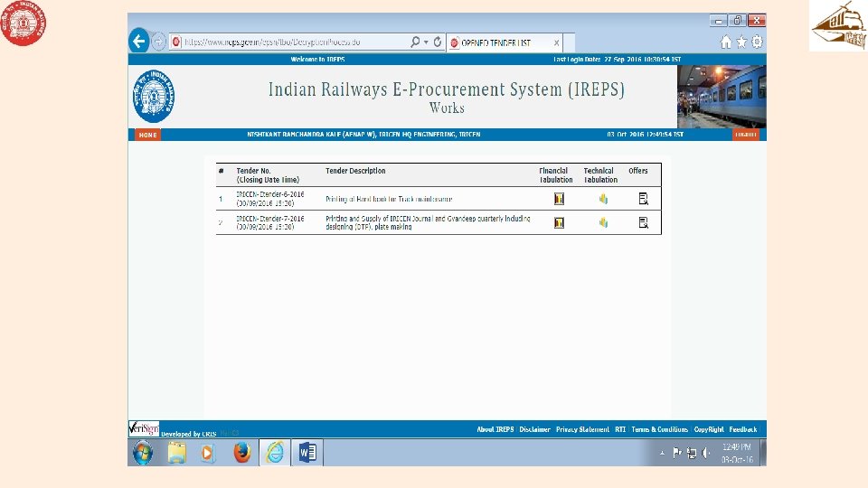Open the Disclaimer link
The image size is (868, 488).
pos(534,429)
